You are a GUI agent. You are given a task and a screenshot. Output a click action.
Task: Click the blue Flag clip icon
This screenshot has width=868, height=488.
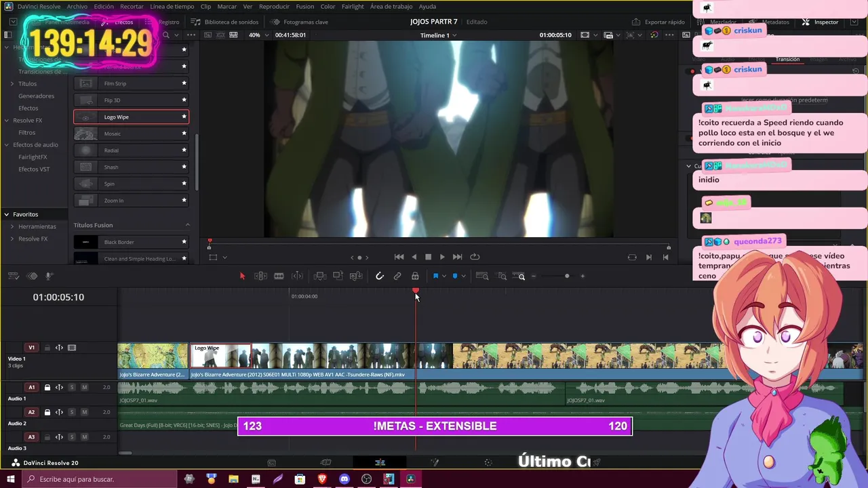(x=435, y=276)
